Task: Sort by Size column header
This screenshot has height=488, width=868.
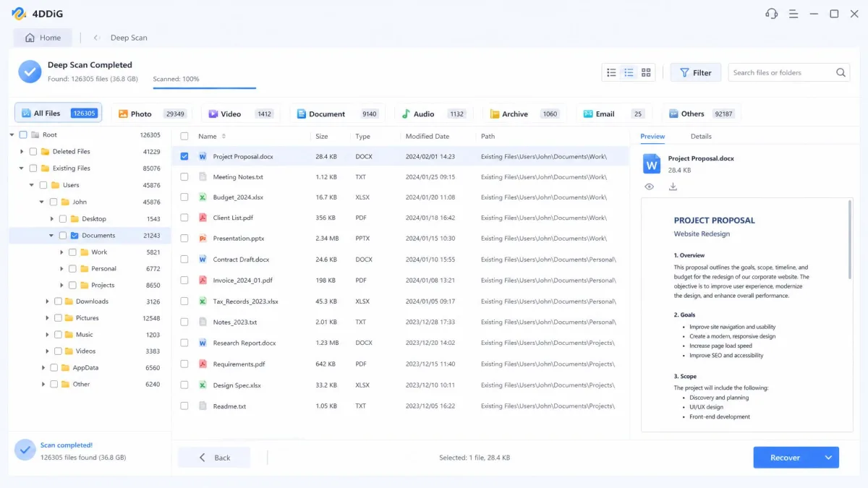Action: tap(322, 136)
